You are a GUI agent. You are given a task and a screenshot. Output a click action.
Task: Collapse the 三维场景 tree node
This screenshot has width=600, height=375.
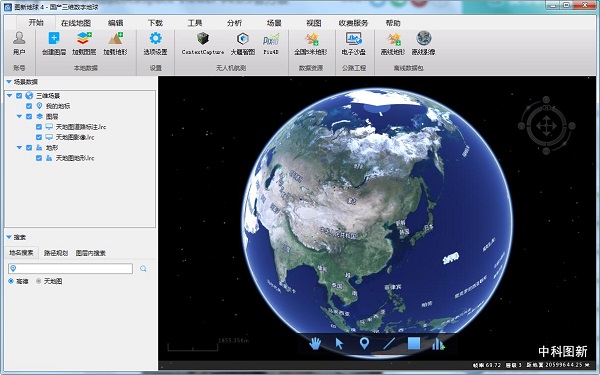pos(10,96)
